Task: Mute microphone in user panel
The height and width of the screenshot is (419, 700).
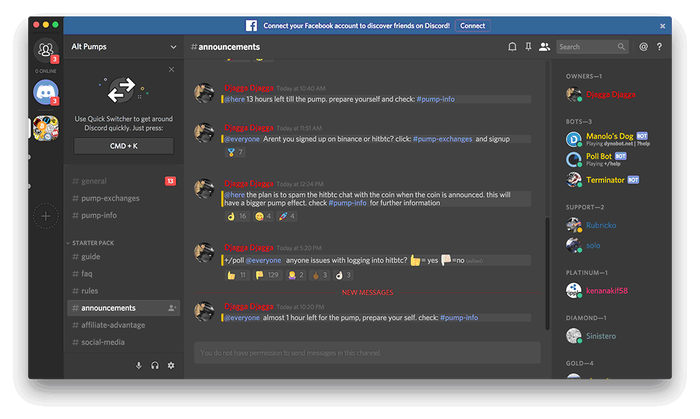Action: 139,365
